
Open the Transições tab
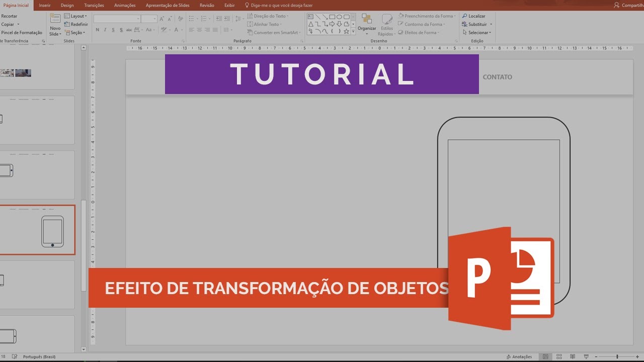tap(94, 5)
